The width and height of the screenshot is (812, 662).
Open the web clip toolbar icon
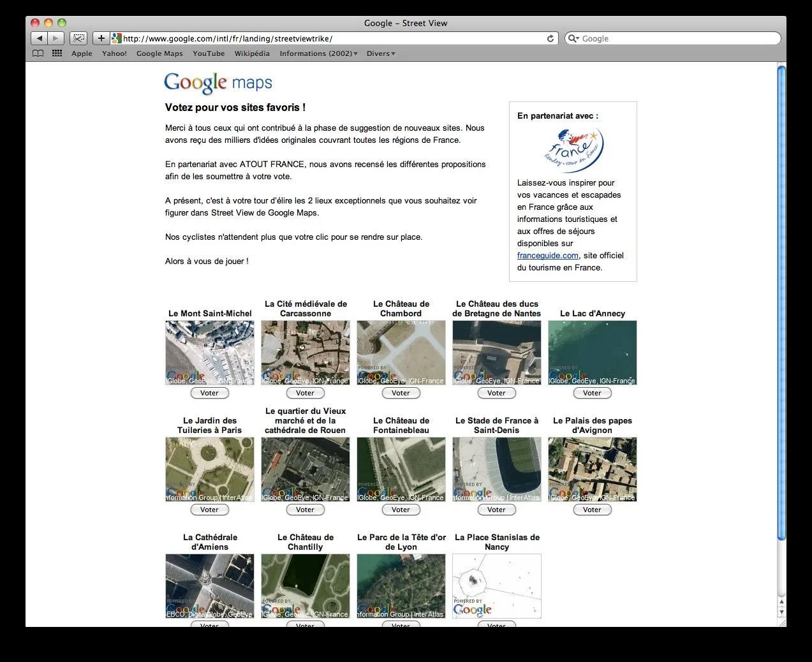[x=78, y=38]
